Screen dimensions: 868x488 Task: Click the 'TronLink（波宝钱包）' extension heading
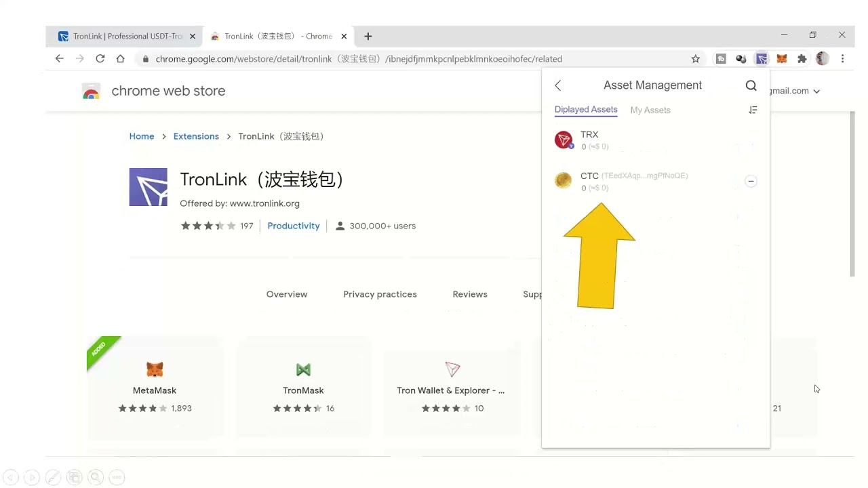(x=264, y=180)
